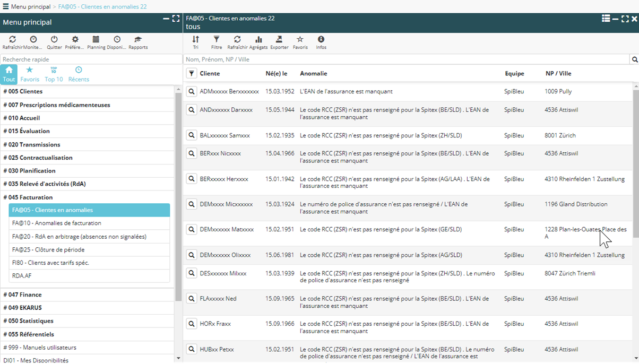Open the hamburger Menu principal icon
Viewport: 639px width, 364px height.
pos(6,7)
